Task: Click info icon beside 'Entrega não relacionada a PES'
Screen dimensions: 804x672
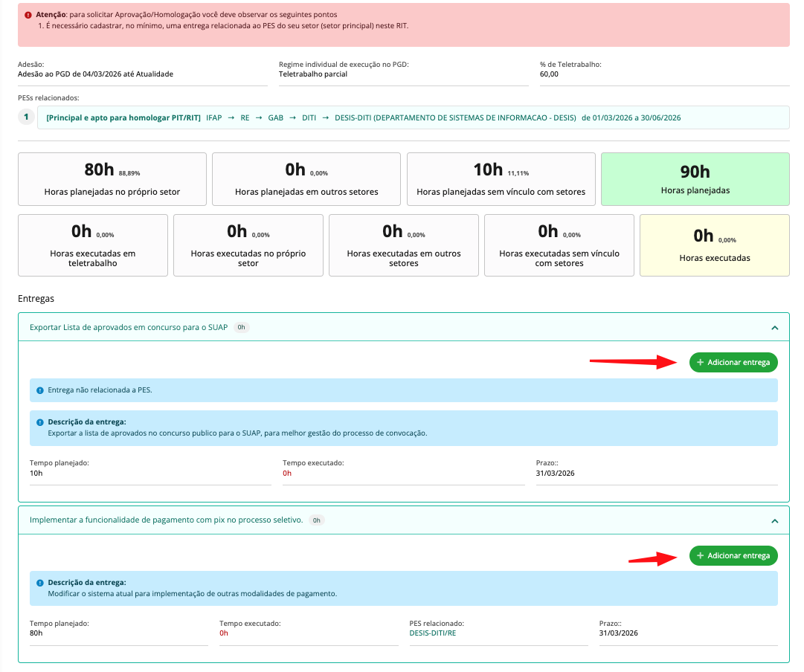Action: pos(39,390)
